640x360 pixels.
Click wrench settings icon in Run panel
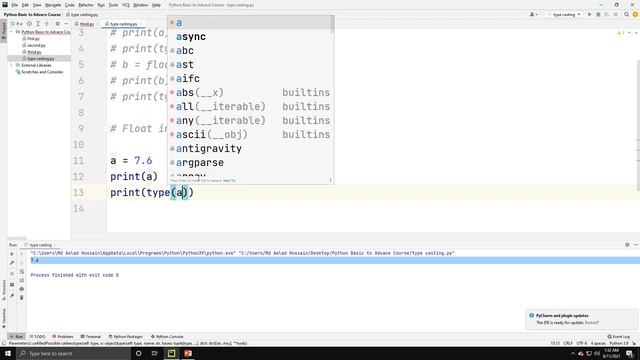(x=12, y=263)
